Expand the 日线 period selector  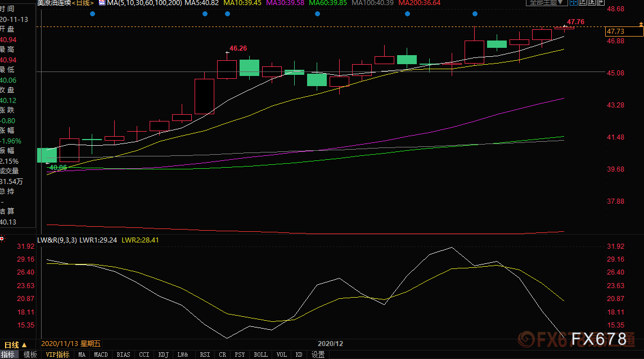click(x=15, y=344)
